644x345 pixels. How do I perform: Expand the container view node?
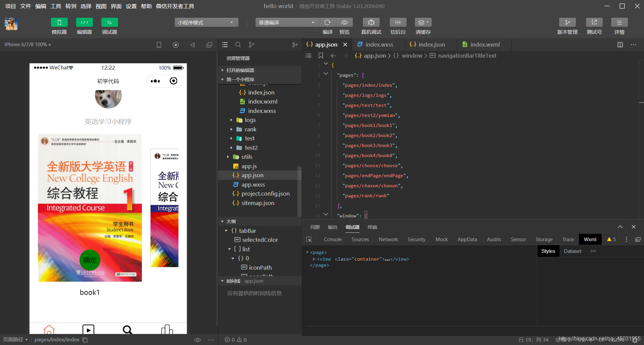click(x=314, y=259)
